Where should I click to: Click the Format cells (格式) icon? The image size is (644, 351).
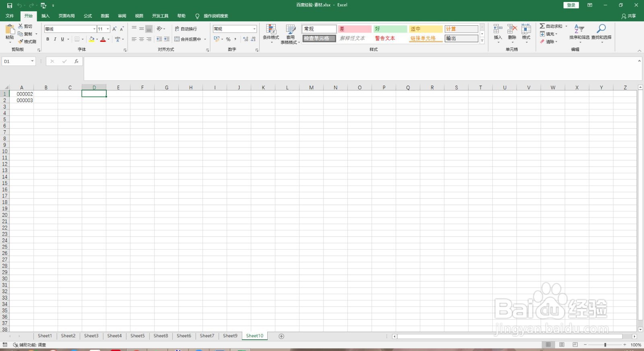526,29
